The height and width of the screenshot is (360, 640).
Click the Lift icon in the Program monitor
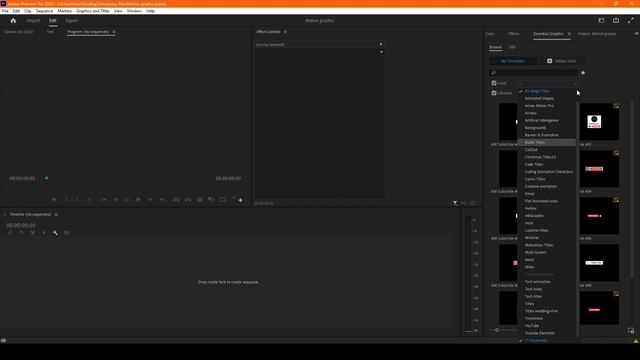point(176,200)
